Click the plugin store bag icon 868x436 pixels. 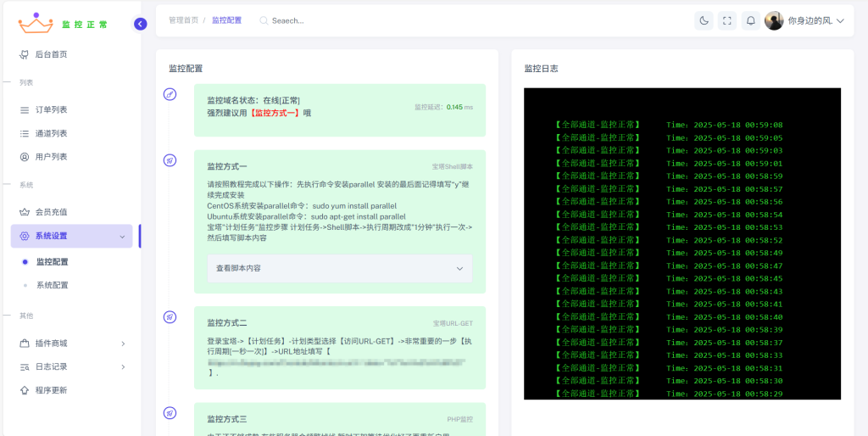coord(25,344)
